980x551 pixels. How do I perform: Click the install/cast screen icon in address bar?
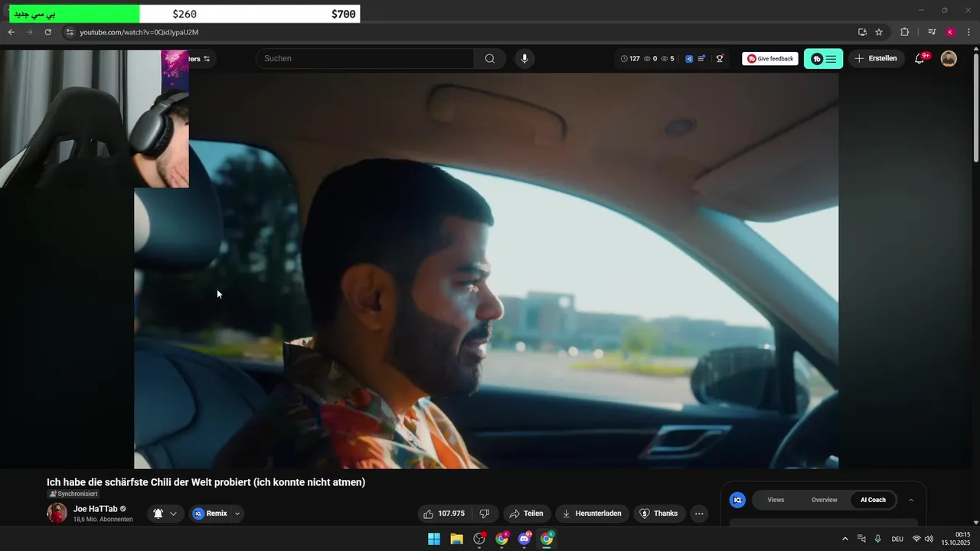[x=862, y=32]
